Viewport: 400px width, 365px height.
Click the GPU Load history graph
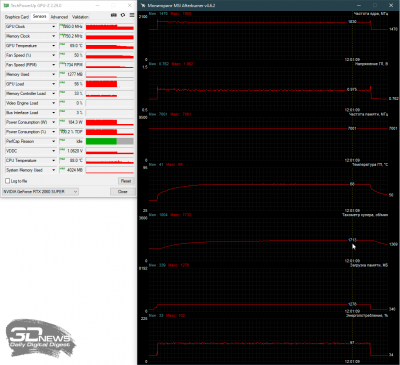(x=110, y=84)
